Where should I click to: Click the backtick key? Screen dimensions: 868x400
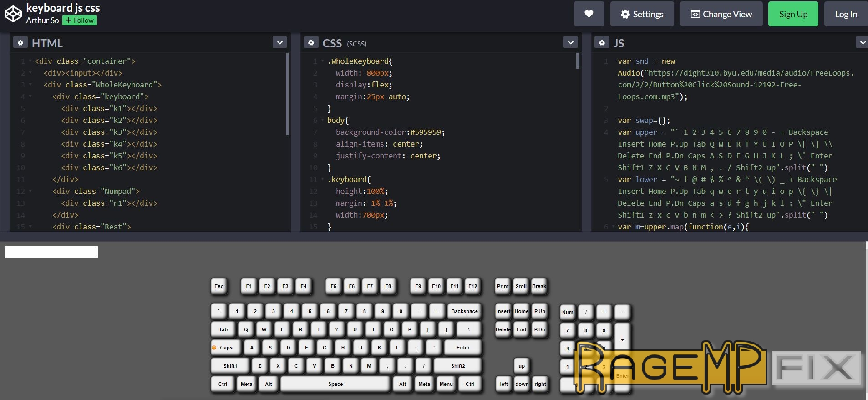point(219,311)
